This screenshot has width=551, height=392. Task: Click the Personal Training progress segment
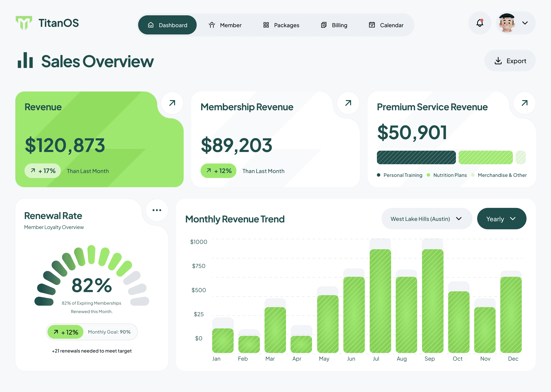pos(416,157)
